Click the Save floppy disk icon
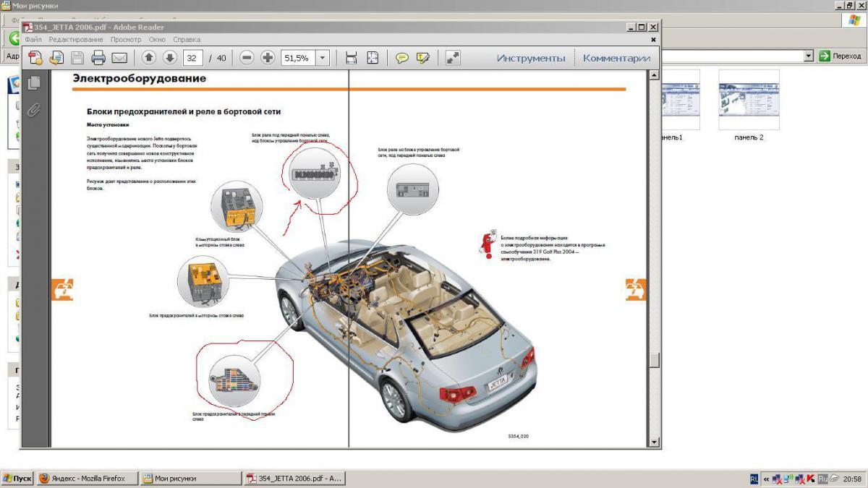The width and height of the screenshot is (868, 488). (x=77, y=58)
